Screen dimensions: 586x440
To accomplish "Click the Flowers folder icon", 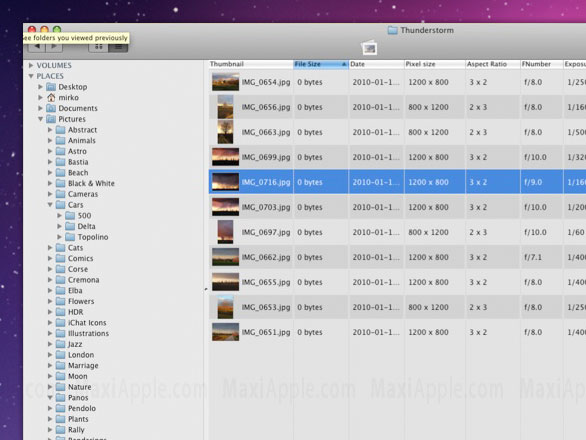I will 61,301.
